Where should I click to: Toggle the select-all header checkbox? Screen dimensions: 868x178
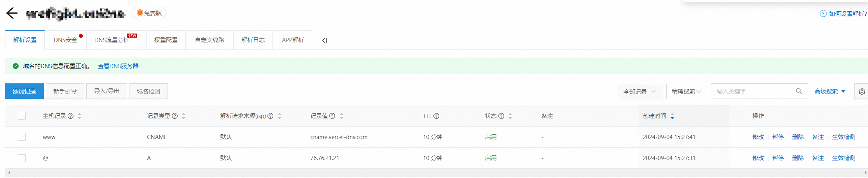[22, 116]
